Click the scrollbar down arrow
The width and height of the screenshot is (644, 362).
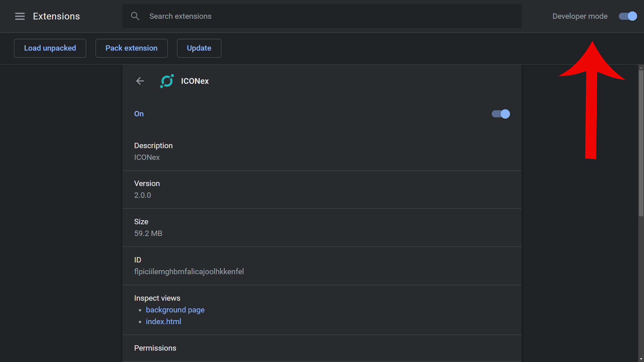tap(641, 359)
